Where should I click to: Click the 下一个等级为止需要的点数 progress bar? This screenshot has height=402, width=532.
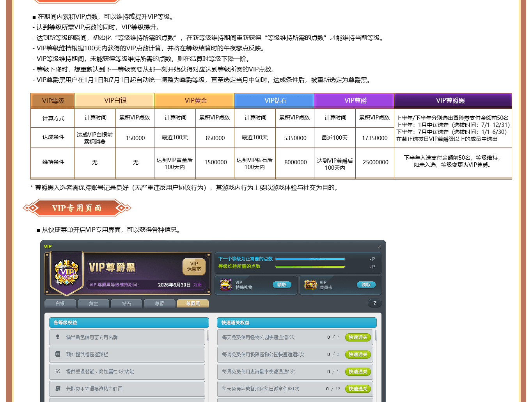(310, 259)
